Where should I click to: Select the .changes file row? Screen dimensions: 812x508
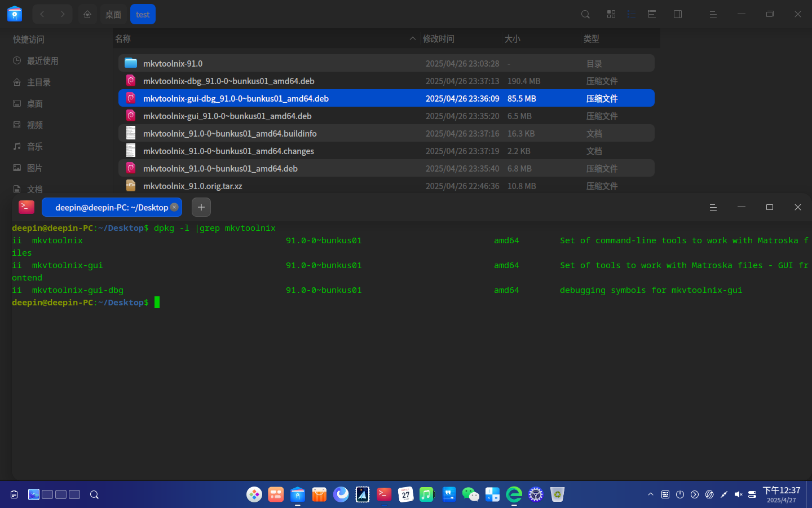click(x=386, y=151)
